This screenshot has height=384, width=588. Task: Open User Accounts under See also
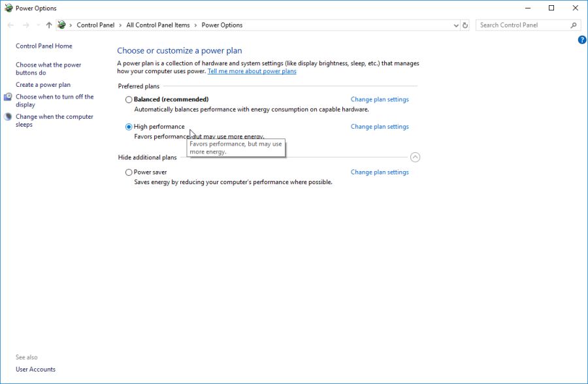coord(36,370)
